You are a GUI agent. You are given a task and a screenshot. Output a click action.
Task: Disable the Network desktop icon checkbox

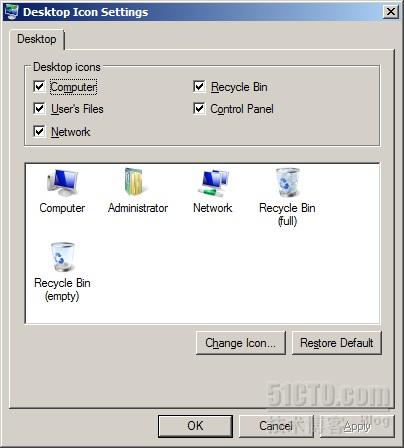(39, 131)
